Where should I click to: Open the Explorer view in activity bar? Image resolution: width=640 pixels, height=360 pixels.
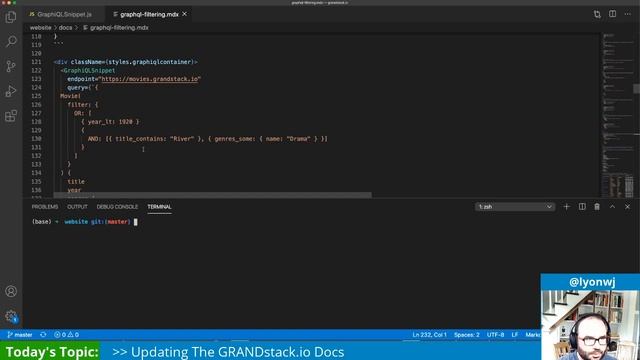coord(11,17)
